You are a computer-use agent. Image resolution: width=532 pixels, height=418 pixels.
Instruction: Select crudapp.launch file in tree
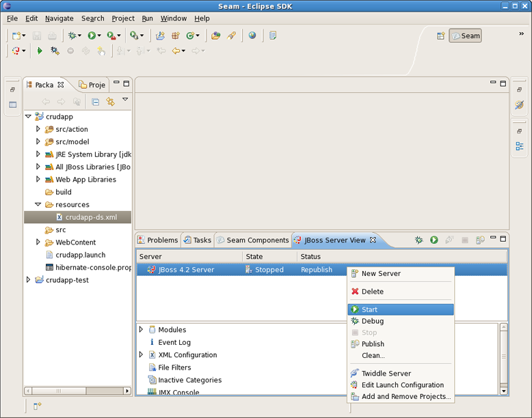81,255
